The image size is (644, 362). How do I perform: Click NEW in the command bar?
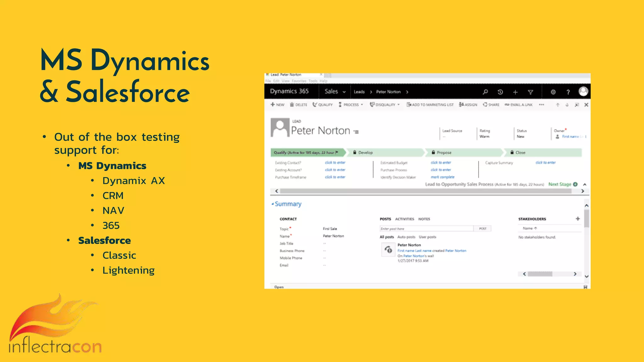(x=277, y=105)
